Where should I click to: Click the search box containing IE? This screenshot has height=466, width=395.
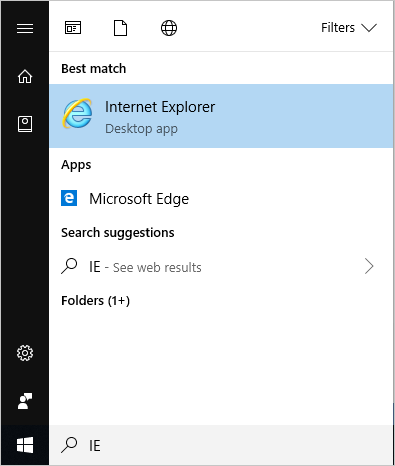pos(221,445)
